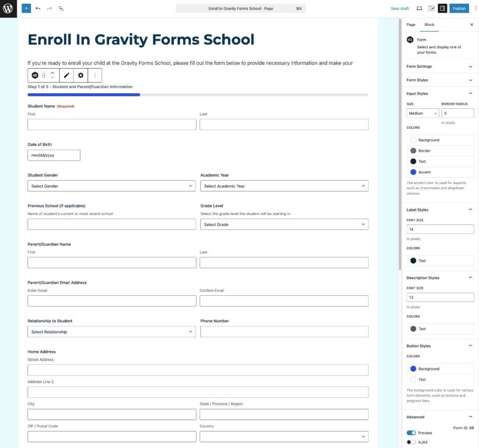This screenshot has width=479, height=448.
Task: Close the settings sidebar
Action: coord(472,24)
